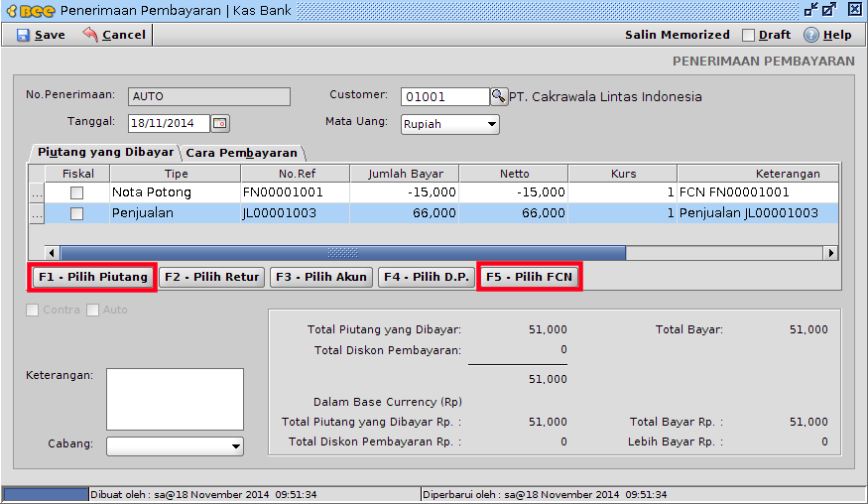Click the Save floppy disk icon

[23, 35]
